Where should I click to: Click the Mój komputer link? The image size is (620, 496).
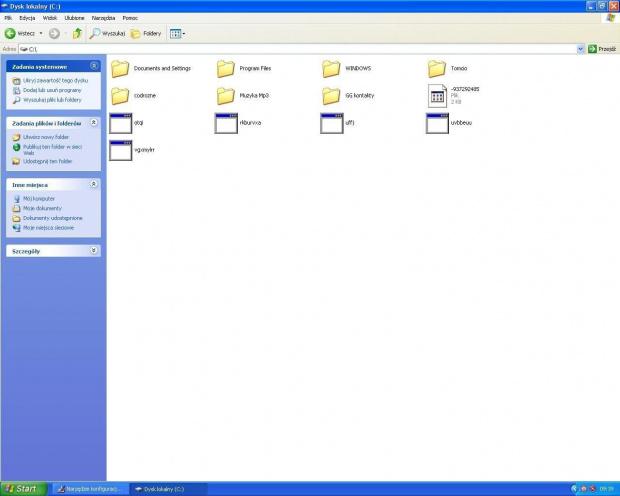coord(39,198)
